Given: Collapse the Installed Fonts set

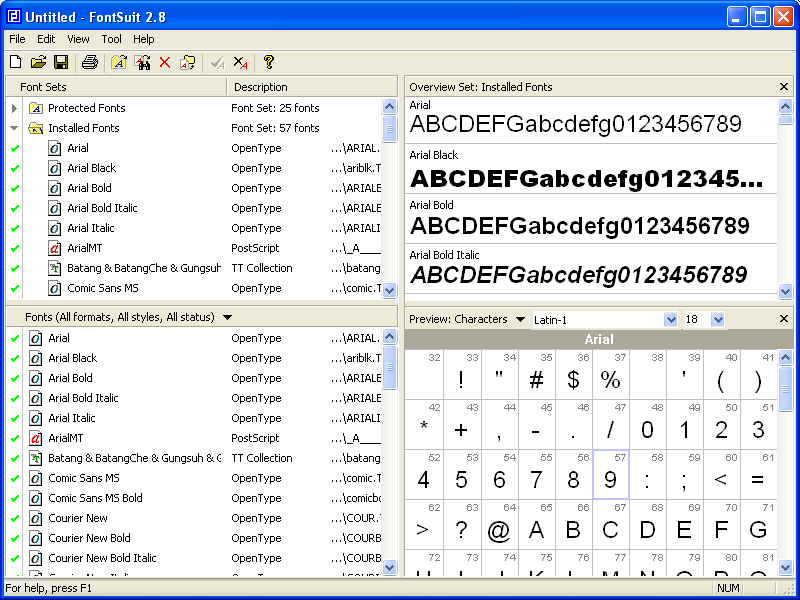Looking at the screenshot, I should [14, 128].
